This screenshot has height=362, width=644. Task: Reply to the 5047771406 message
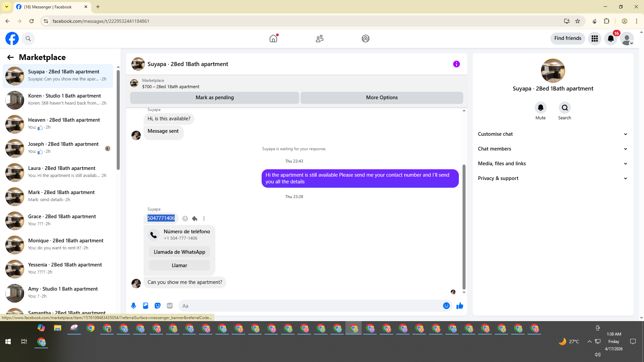[195, 219]
